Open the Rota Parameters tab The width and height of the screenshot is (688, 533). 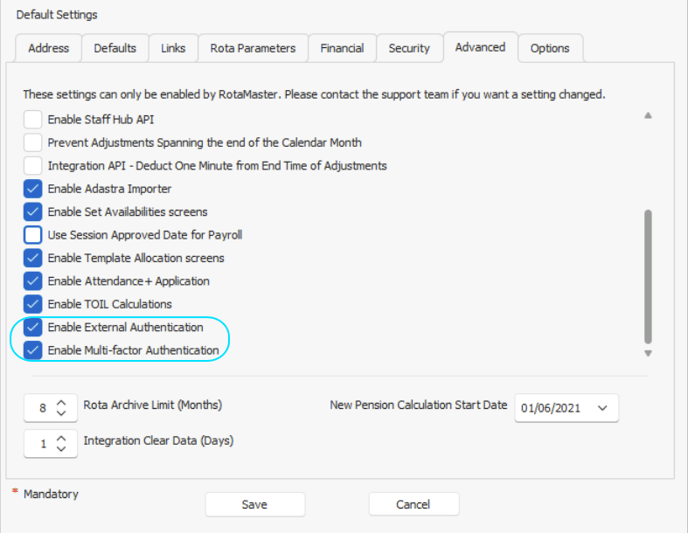(253, 48)
